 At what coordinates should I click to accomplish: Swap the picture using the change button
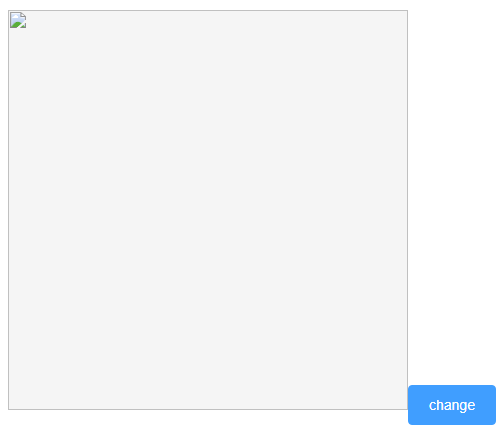pyautogui.click(x=452, y=405)
